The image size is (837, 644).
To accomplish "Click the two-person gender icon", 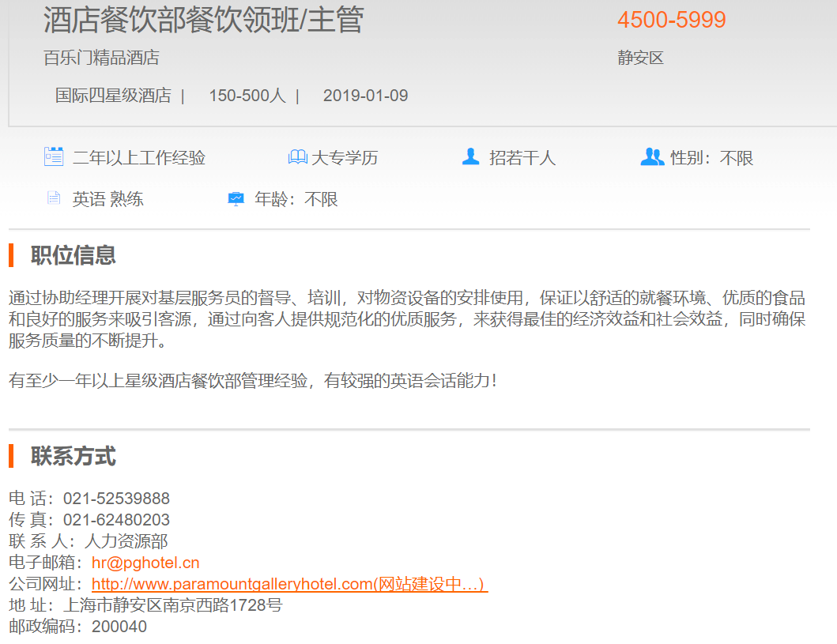I will coord(651,156).
